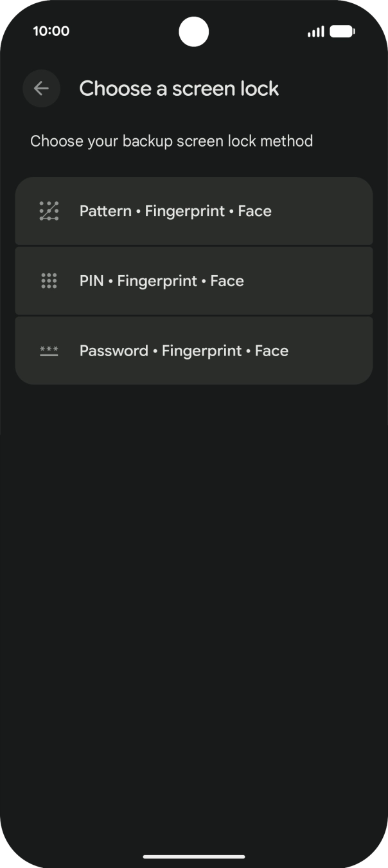The width and height of the screenshot is (388, 868).
Task: Tap the Choose a screen lock title
Action: [x=179, y=88]
